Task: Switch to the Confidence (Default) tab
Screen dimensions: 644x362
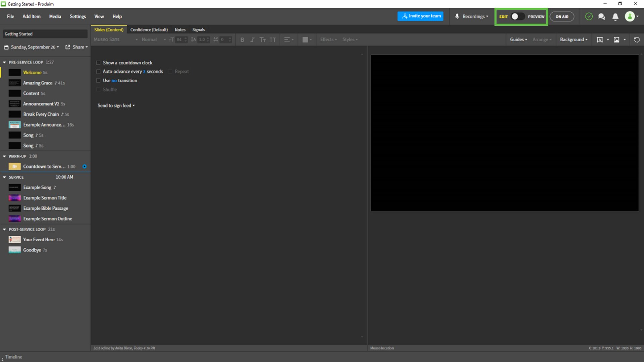Action: pyautogui.click(x=149, y=29)
